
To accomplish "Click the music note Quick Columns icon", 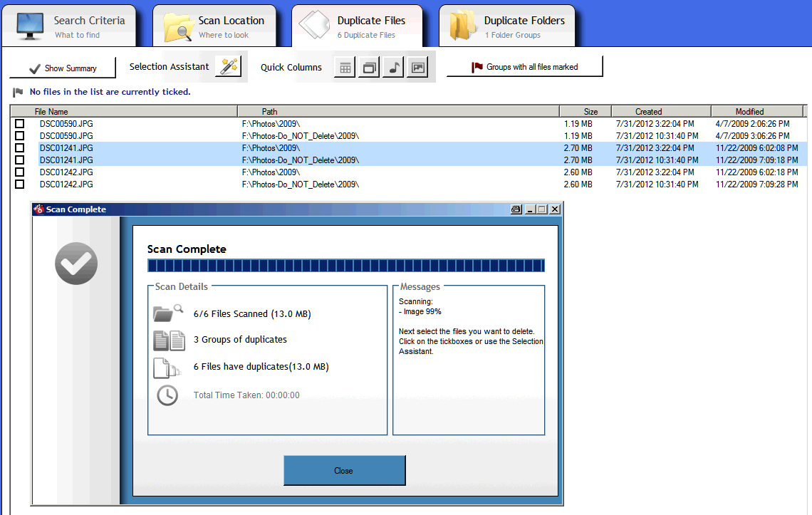I will coord(393,68).
